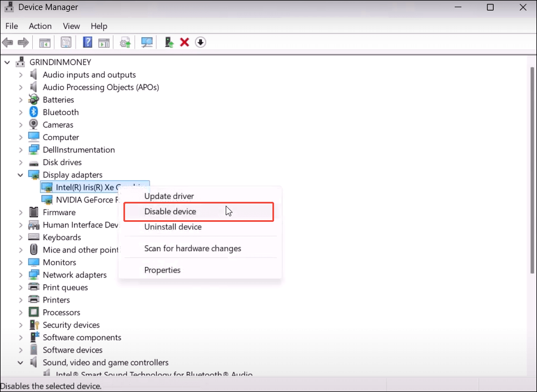Click the vertical scrollbar thumb
The width and height of the screenshot is (537, 392).
(532, 170)
